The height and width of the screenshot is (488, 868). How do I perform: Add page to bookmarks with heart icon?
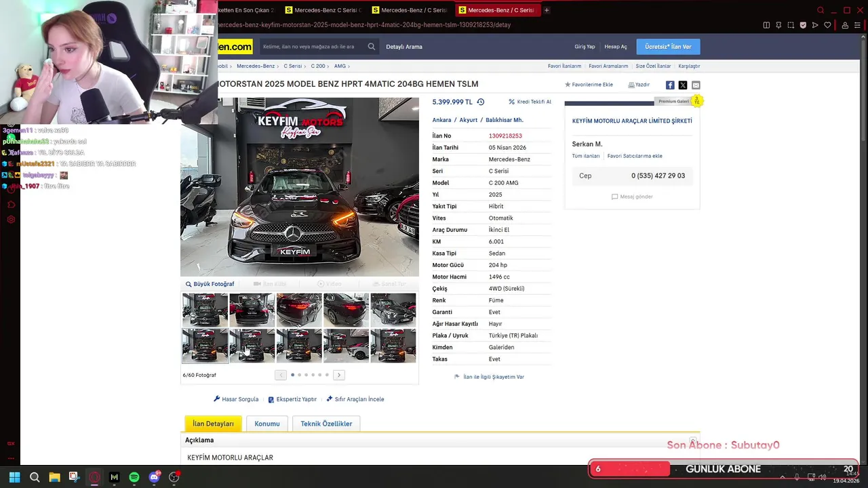(827, 25)
